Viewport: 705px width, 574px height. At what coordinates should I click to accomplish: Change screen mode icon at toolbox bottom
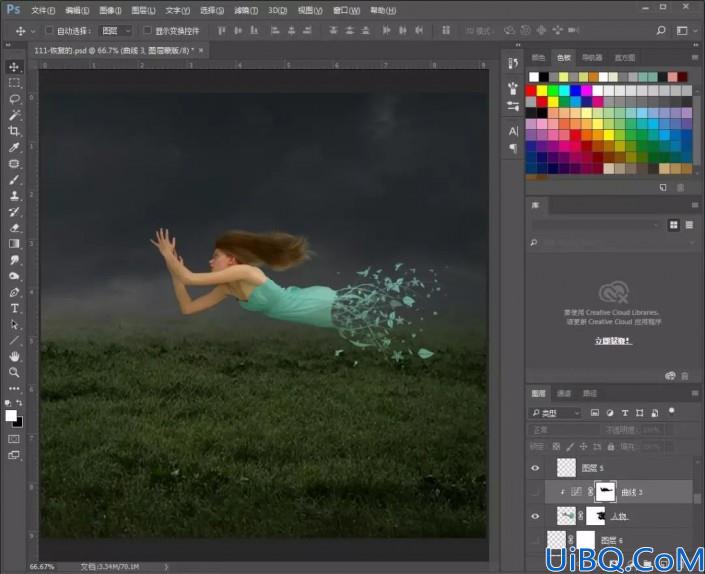click(14, 455)
